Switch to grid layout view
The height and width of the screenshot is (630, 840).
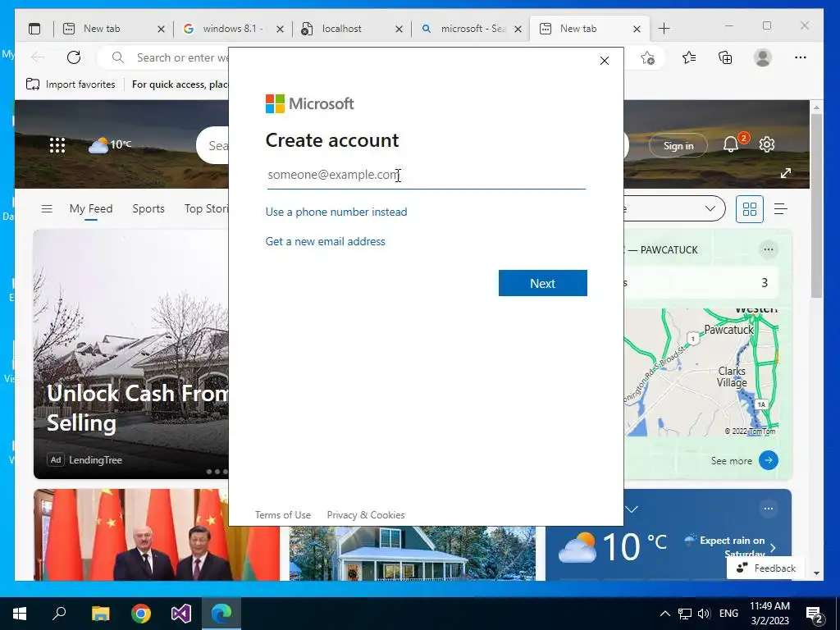coord(750,209)
